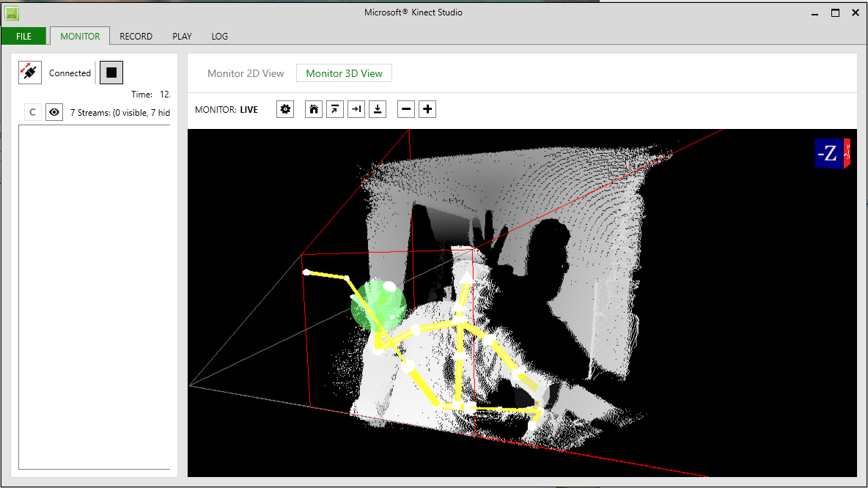Open the FILE menu
Screen dimensions: 868x488
[23, 36]
